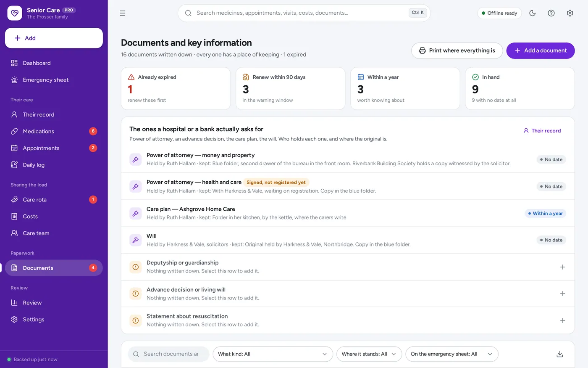588x368 pixels.
Task: Go to Emergency sheet in the sidebar
Action: coord(54,80)
